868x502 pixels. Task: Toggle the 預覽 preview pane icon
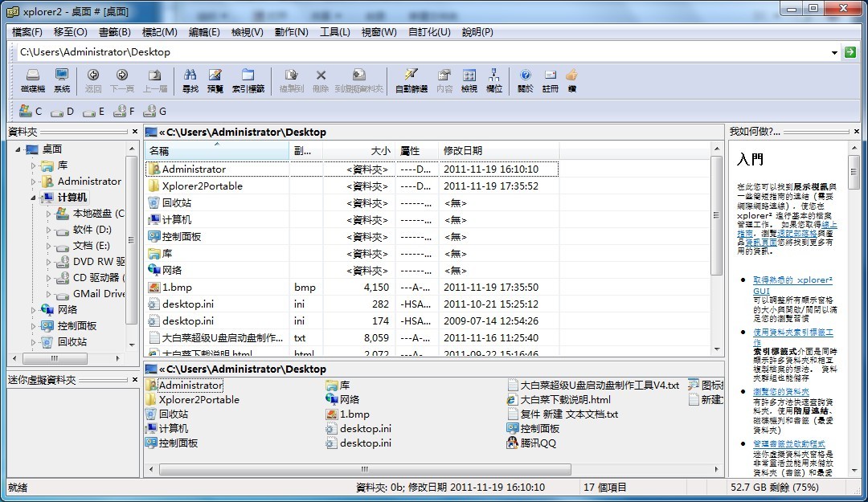point(215,80)
